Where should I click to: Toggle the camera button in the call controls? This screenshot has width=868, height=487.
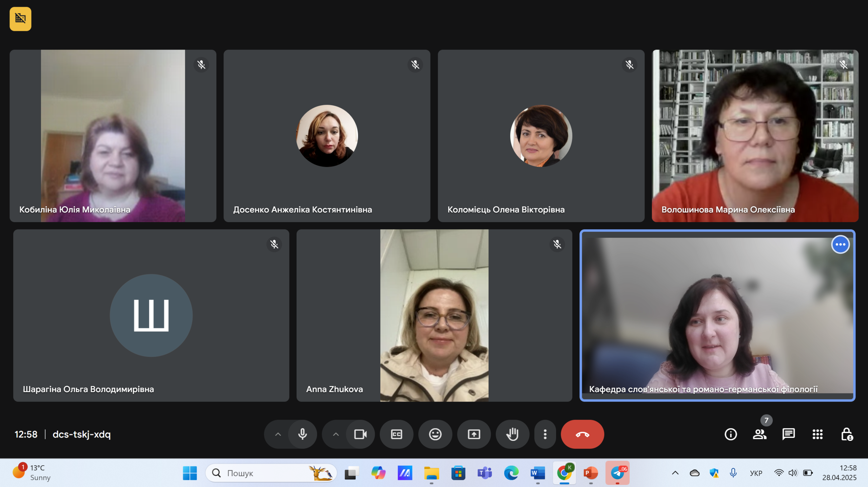[x=360, y=434]
